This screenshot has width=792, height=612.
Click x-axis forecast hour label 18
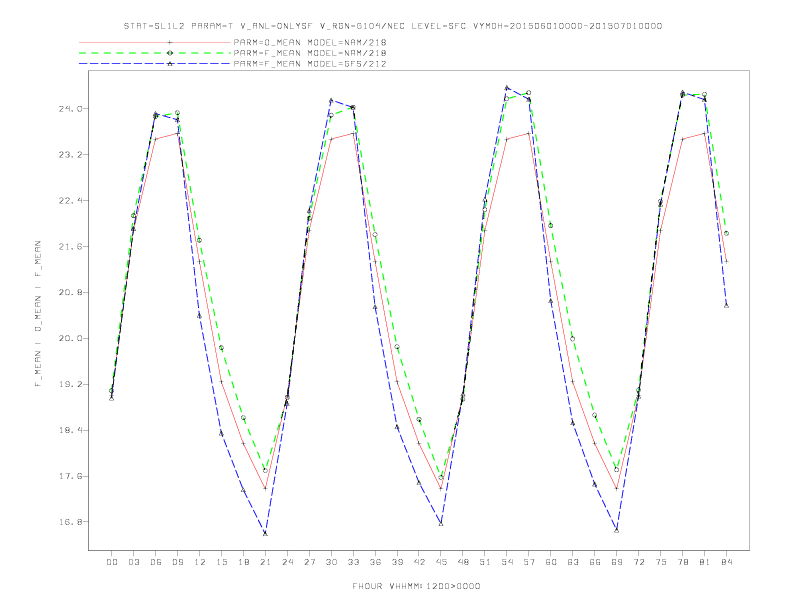click(x=243, y=562)
